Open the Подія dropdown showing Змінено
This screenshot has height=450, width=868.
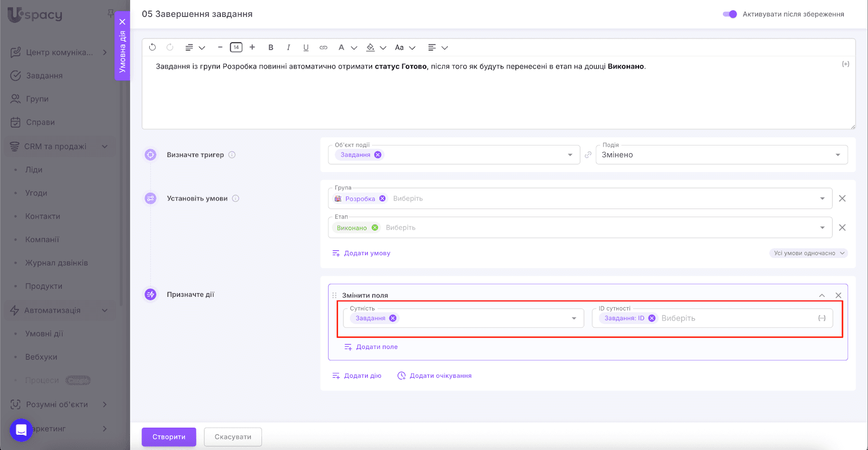point(722,155)
